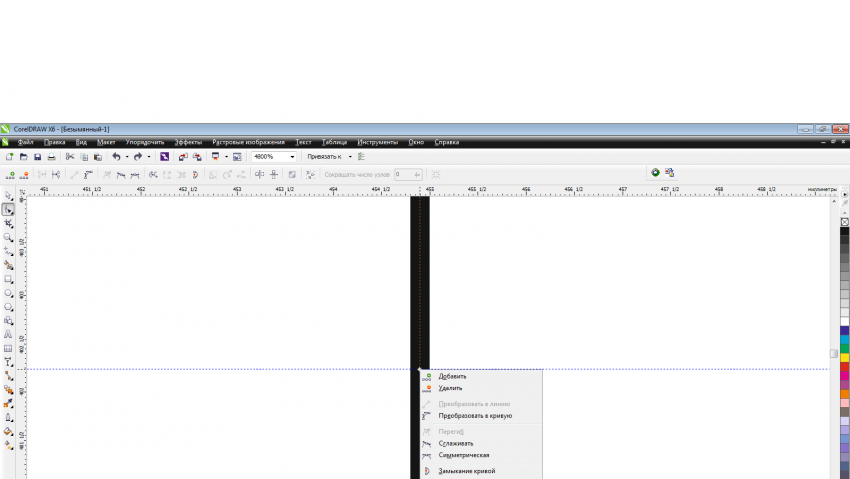Select the Outline pen tool in toolbox
This screenshot has width=850, height=479.
(8, 418)
